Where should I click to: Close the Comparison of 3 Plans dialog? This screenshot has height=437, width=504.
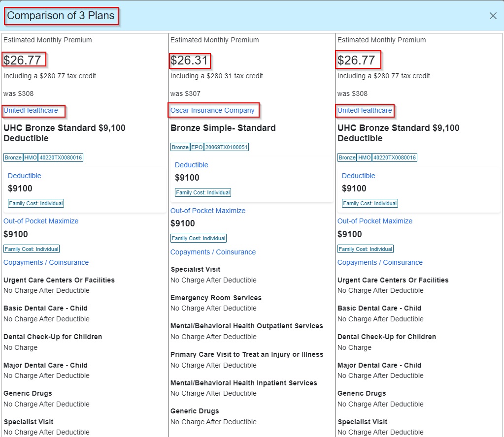[493, 16]
